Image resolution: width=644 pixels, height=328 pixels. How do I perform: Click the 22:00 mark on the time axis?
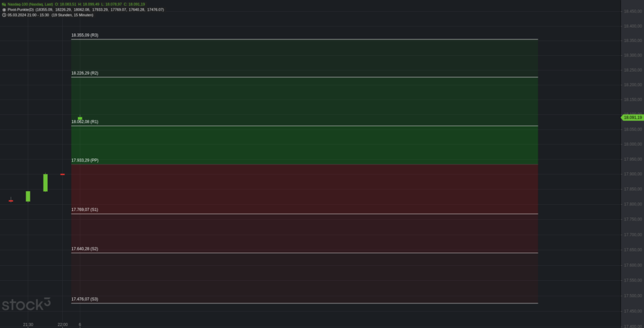(x=62, y=324)
